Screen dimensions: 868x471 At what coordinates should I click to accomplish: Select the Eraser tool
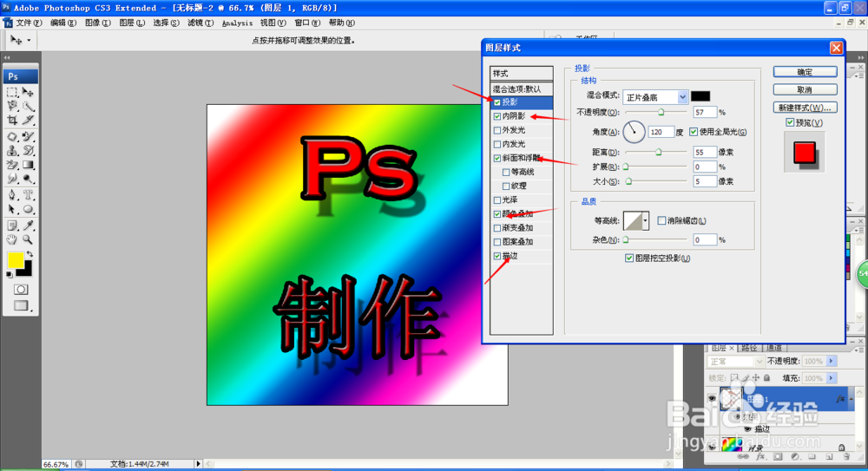tap(12, 165)
